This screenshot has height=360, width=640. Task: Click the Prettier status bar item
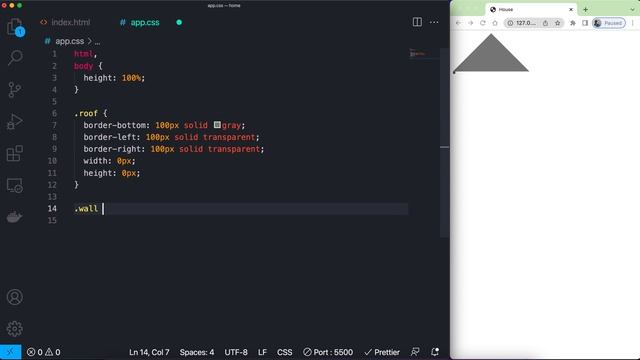coord(382,352)
